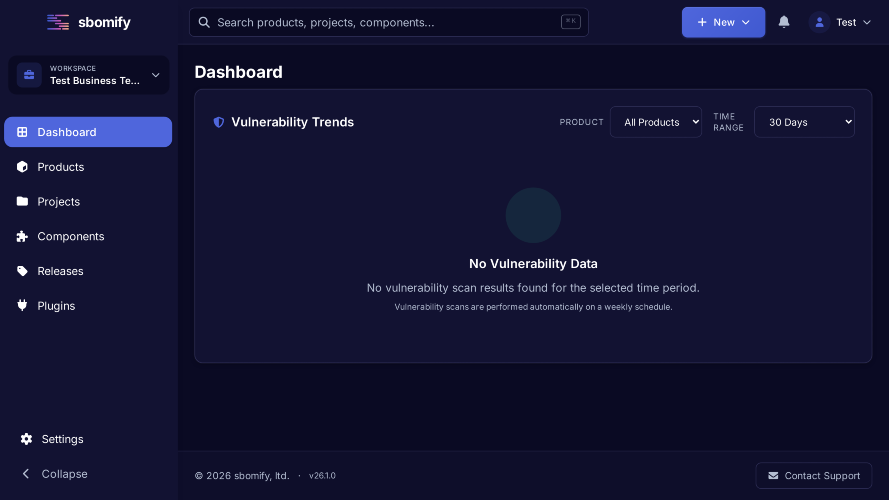
Task: Click the TIME RANGE filter label
Action: click(728, 122)
